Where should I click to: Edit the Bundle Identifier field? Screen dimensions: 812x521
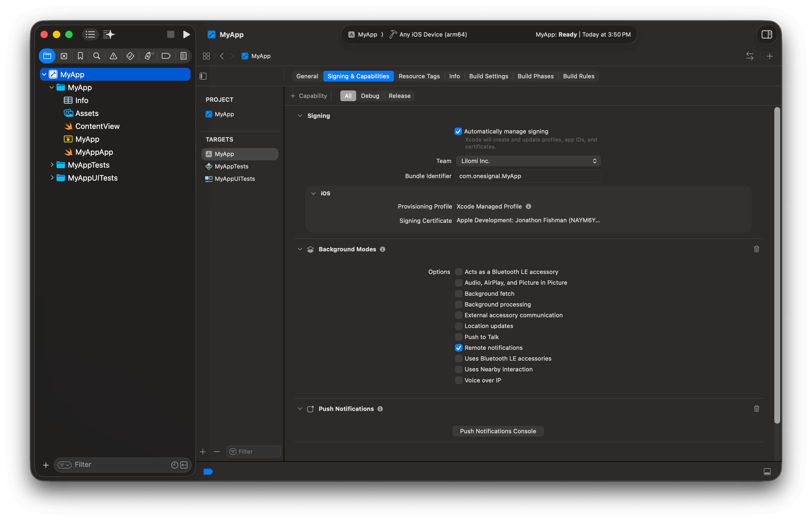528,176
